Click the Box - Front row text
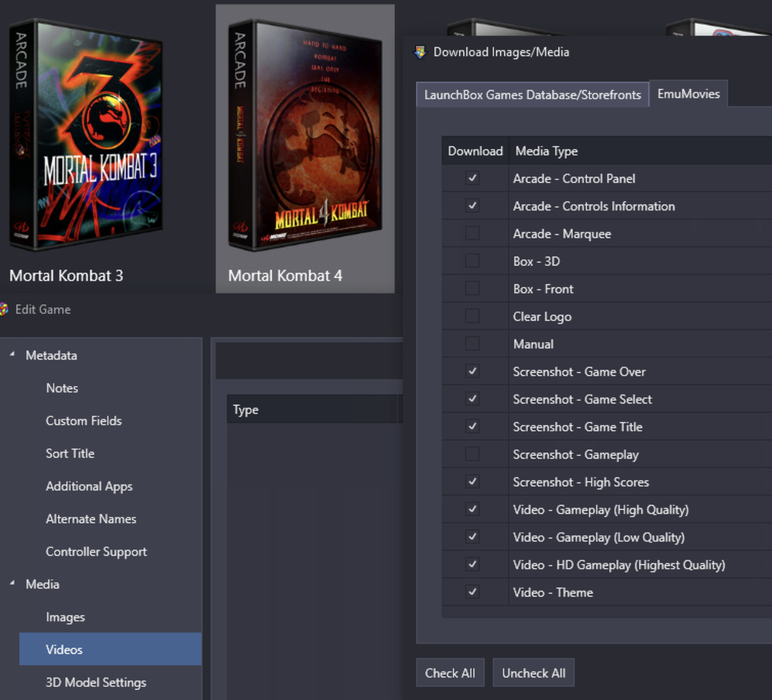The image size is (772, 700). pos(543,289)
